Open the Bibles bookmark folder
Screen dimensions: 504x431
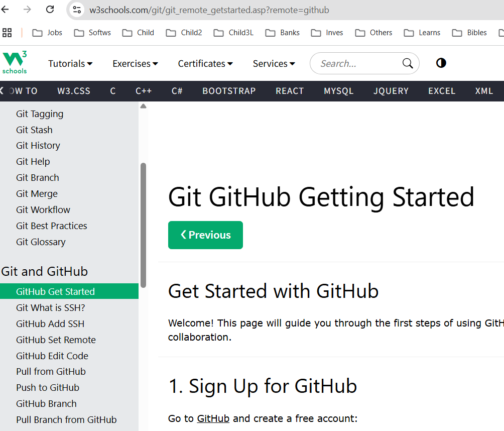tap(469, 33)
